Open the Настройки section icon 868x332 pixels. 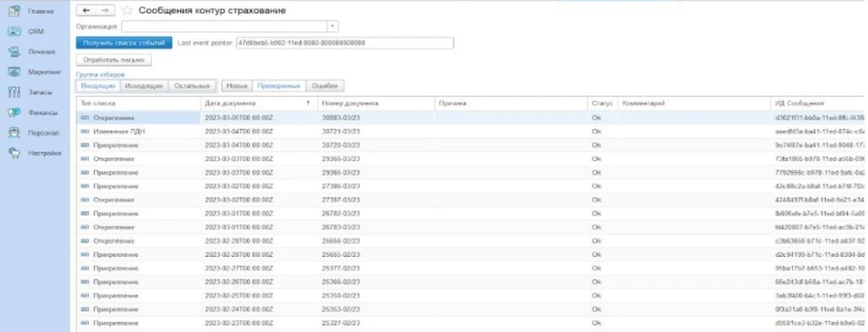[x=14, y=153]
